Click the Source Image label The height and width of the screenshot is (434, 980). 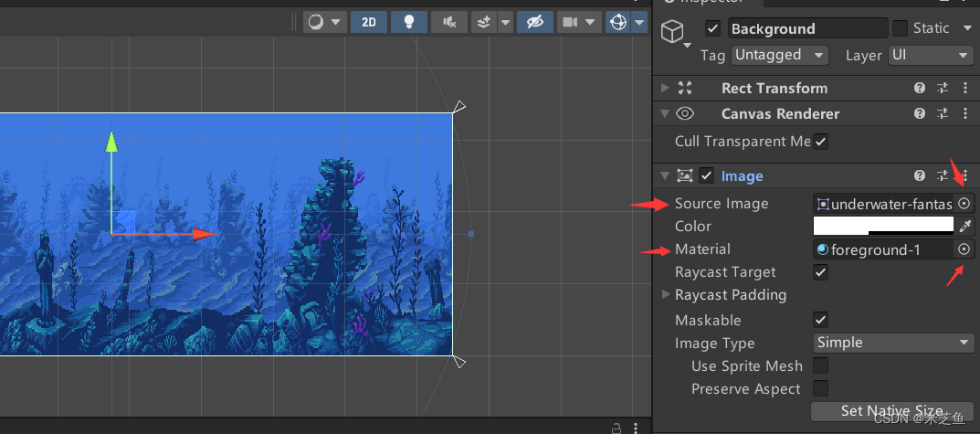(x=722, y=204)
